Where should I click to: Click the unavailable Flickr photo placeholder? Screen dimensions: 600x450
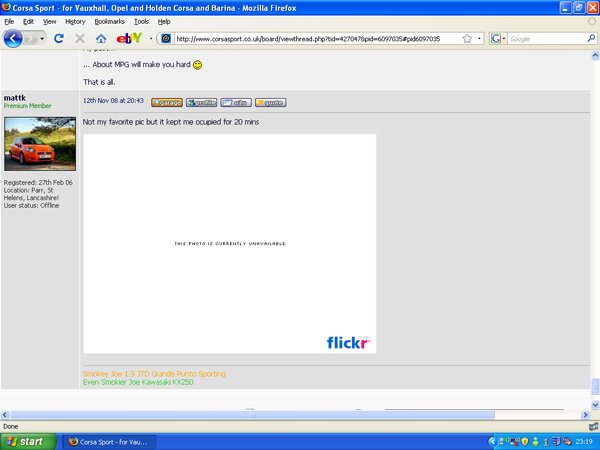229,244
